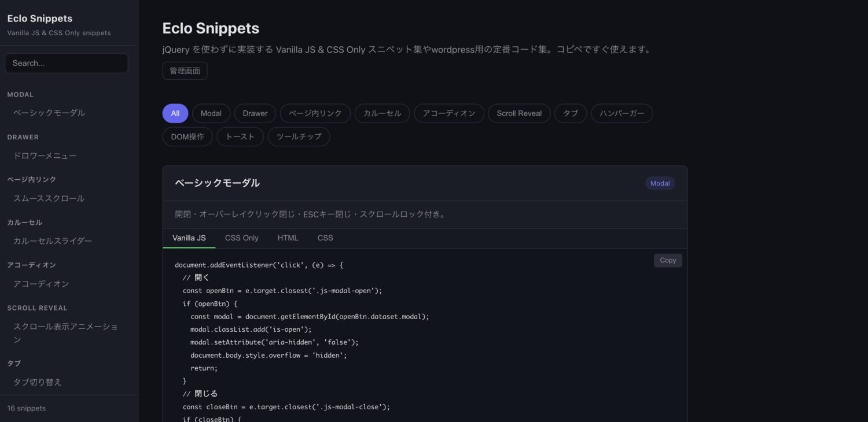
Task: Filter by Scroll Reveal chip
Action: [x=518, y=113]
